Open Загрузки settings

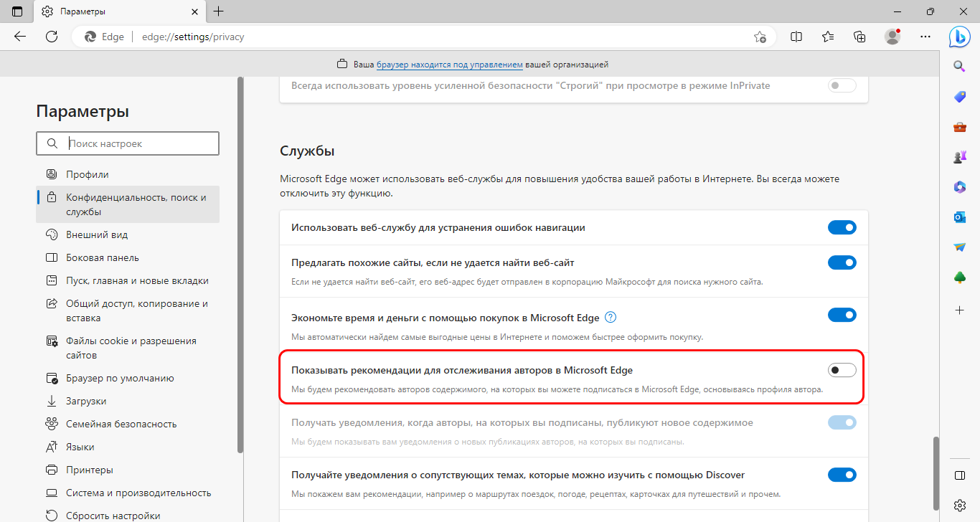(128, 401)
